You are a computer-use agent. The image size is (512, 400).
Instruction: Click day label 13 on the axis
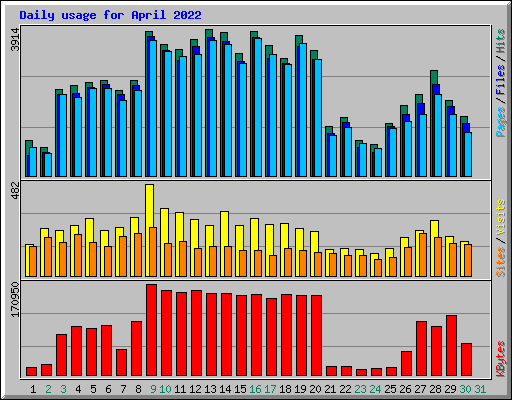pos(210,389)
